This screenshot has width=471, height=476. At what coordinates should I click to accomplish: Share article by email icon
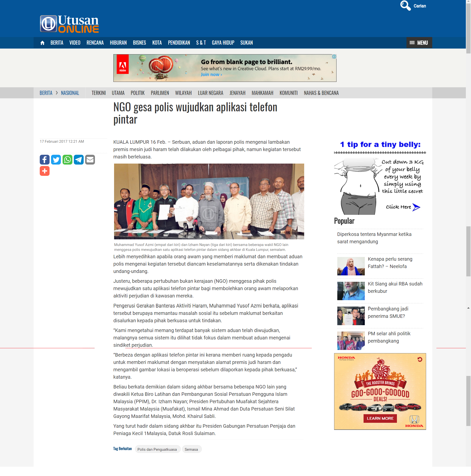pos(90,160)
